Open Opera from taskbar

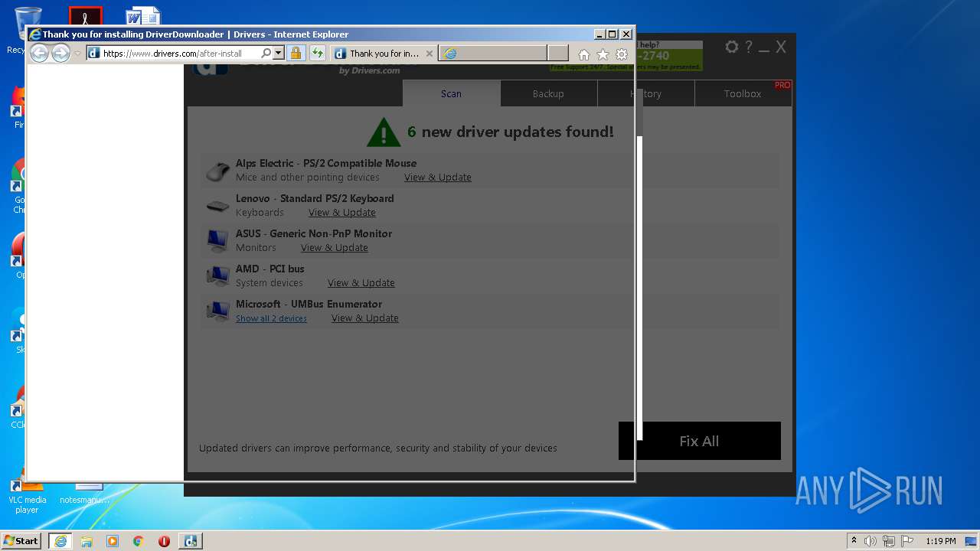[164, 541]
